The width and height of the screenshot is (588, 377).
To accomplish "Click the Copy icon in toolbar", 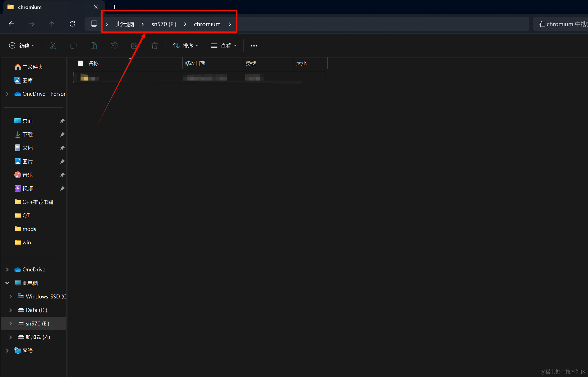I will tap(73, 46).
